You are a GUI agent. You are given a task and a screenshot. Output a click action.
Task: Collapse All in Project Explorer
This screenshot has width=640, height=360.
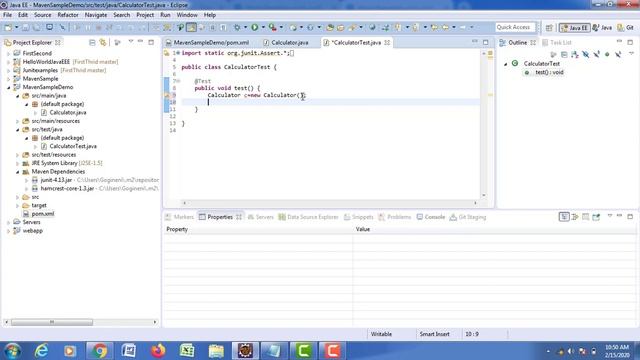(x=92, y=42)
